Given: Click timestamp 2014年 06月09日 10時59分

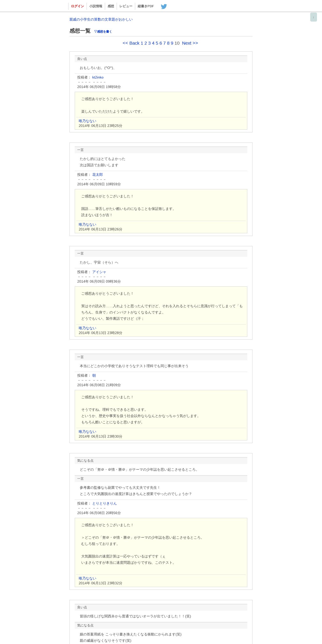Looking at the screenshot, I should click(99, 184).
